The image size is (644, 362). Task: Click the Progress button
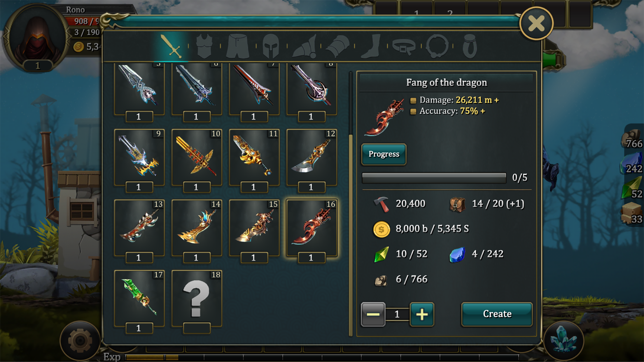pos(384,154)
